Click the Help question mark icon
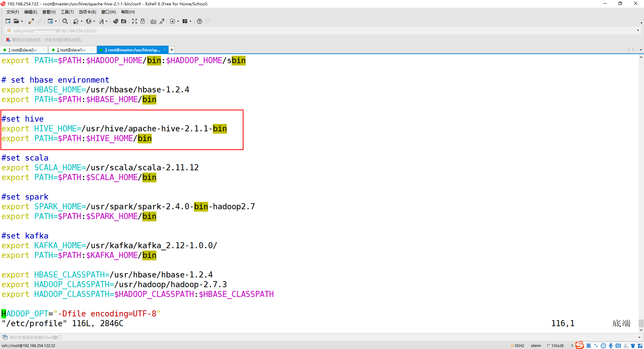This screenshot has height=349, width=644. tap(199, 21)
